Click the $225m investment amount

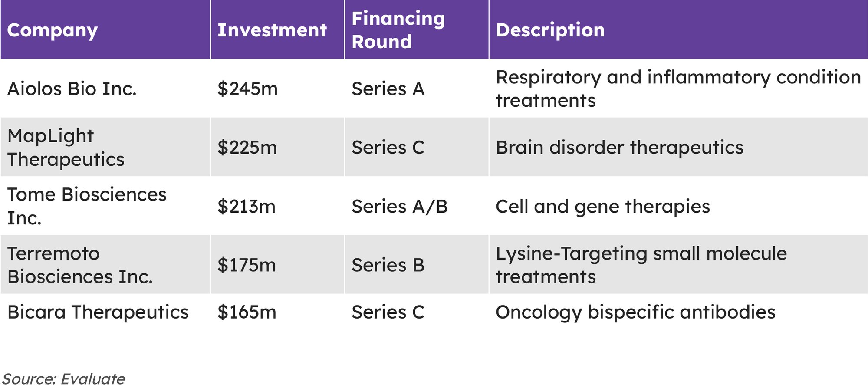[247, 148]
